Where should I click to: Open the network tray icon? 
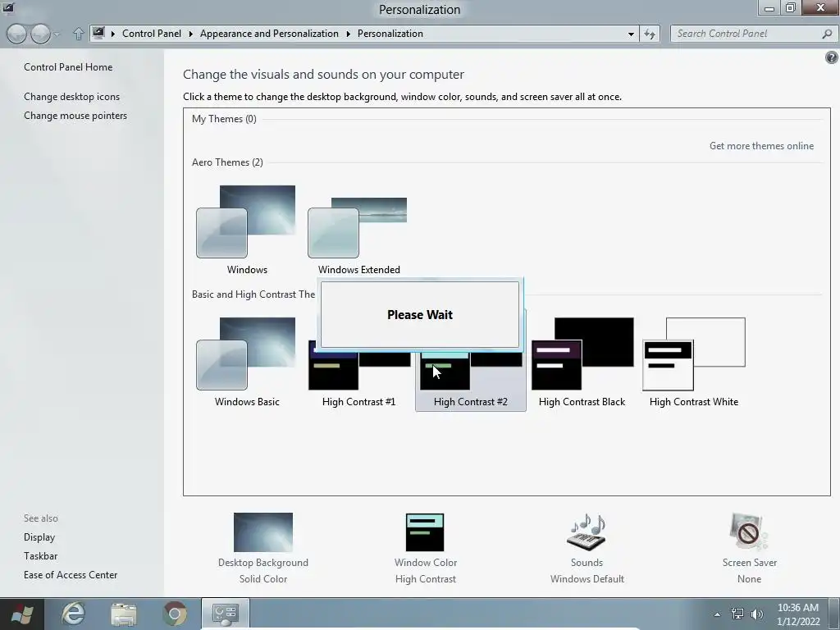(x=737, y=614)
